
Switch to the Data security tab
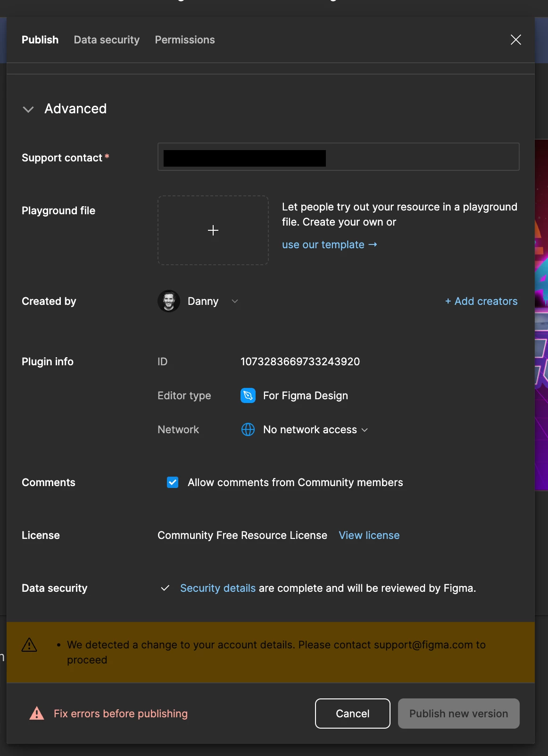(107, 40)
